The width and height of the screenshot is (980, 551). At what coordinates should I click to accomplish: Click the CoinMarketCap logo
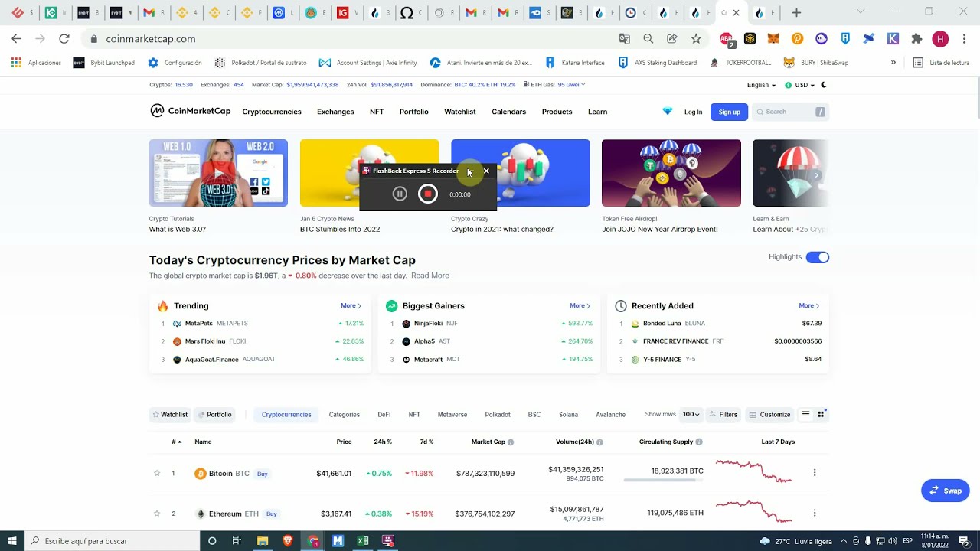coord(190,111)
